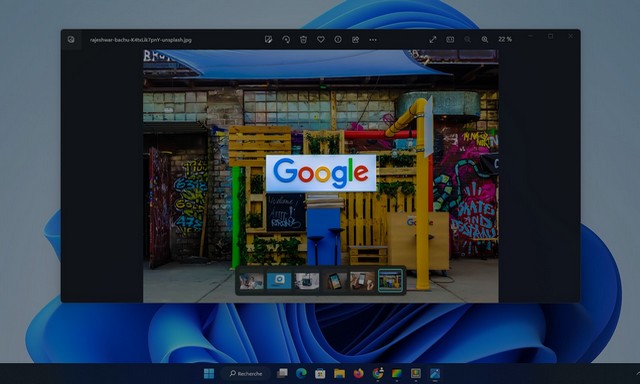Viewport: 640px width, 384px height.
Task: Select the tilted phone filmstrip thumbnail
Action: (x=335, y=281)
